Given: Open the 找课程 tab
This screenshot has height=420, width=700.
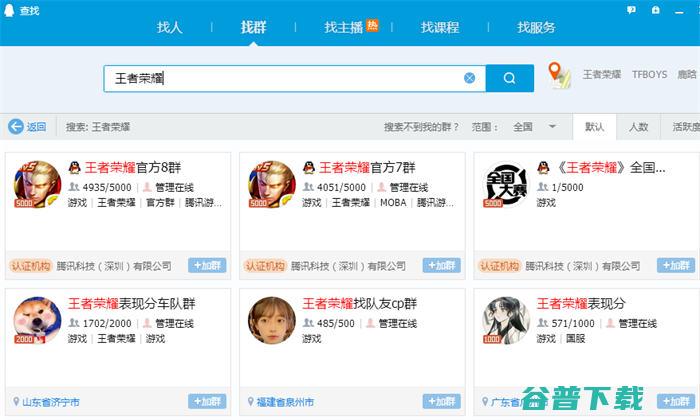Looking at the screenshot, I should [x=440, y=27].
